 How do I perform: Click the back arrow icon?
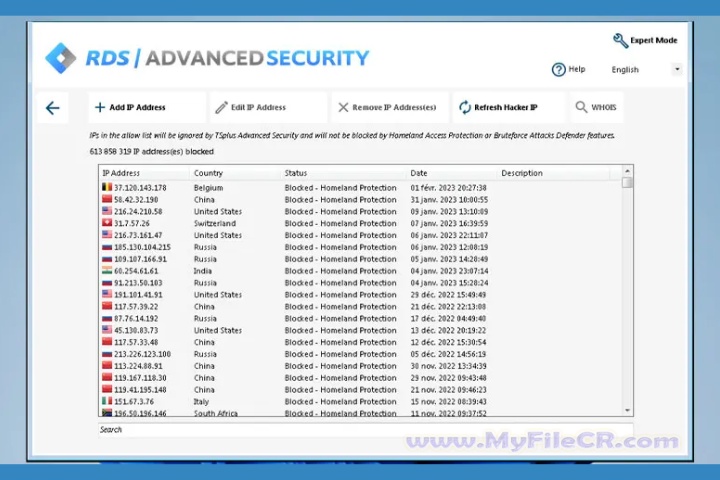pyautogui.click(x=53, y=108)
